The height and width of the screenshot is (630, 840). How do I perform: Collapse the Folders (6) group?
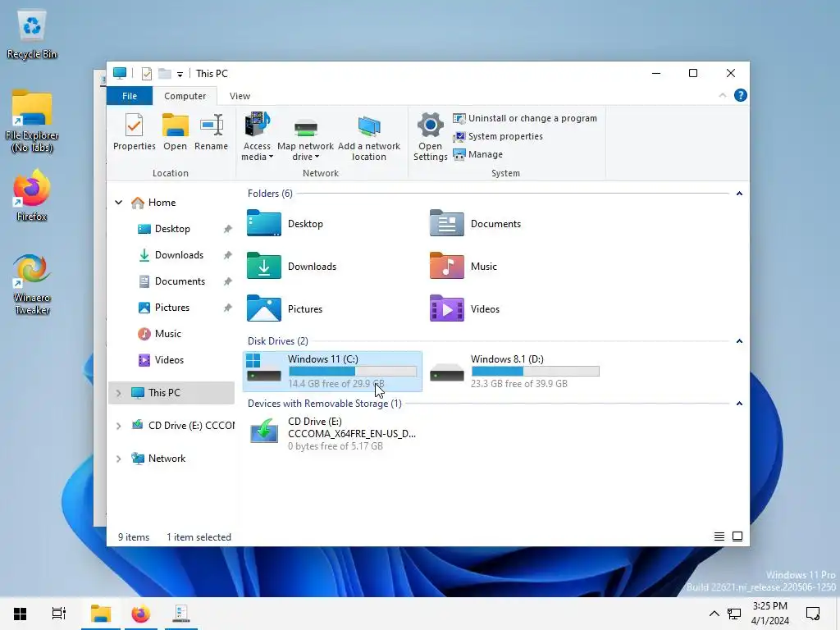[x=739, y=194]
